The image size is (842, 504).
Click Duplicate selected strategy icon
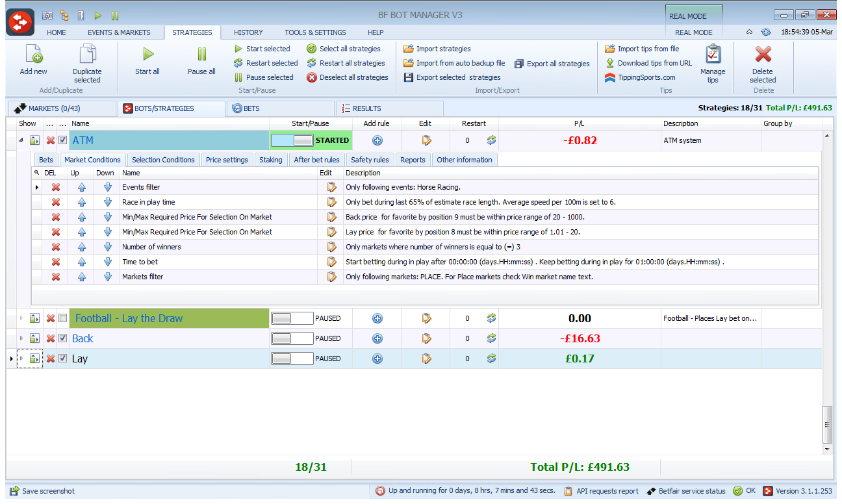(87, 55)
